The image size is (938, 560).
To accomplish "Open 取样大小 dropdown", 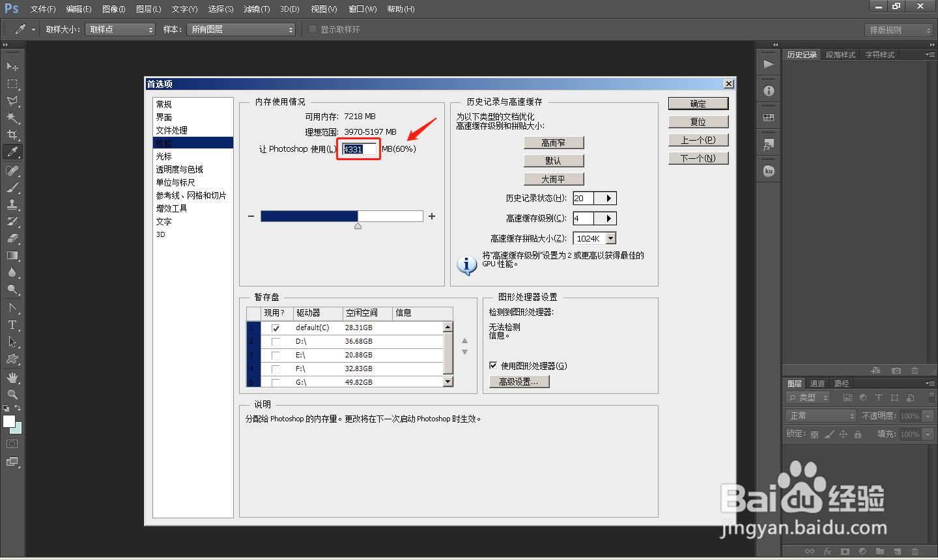I will click(121, 29).
